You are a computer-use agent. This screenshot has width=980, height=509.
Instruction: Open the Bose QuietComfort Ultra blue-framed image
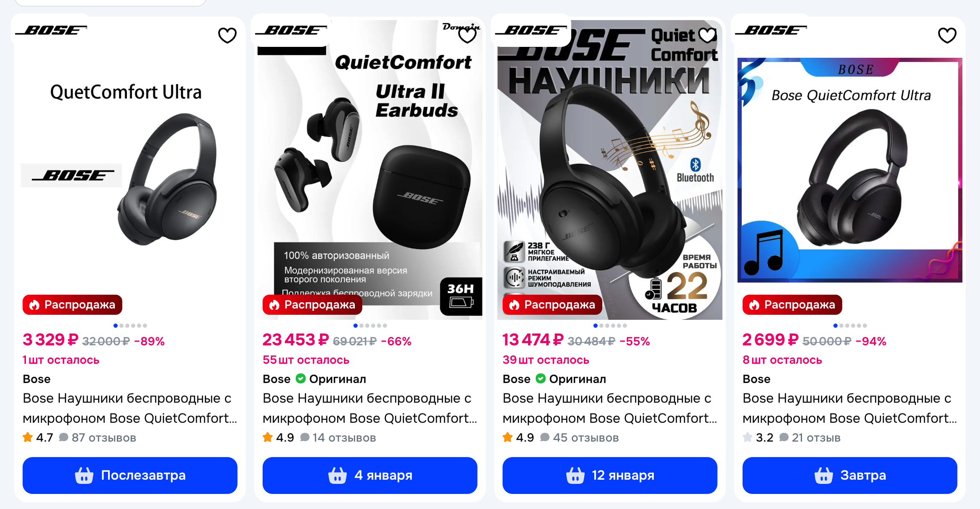click(850, 170)
